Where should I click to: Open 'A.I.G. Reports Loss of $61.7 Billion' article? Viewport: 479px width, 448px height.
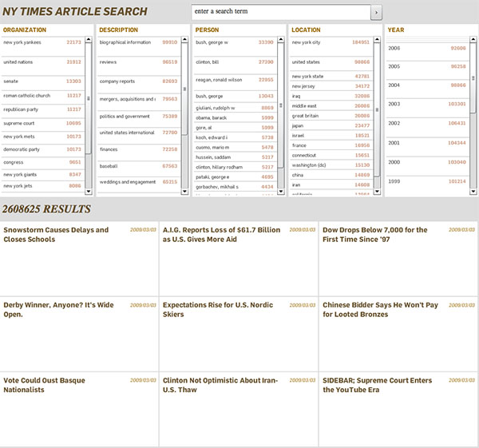221,235
